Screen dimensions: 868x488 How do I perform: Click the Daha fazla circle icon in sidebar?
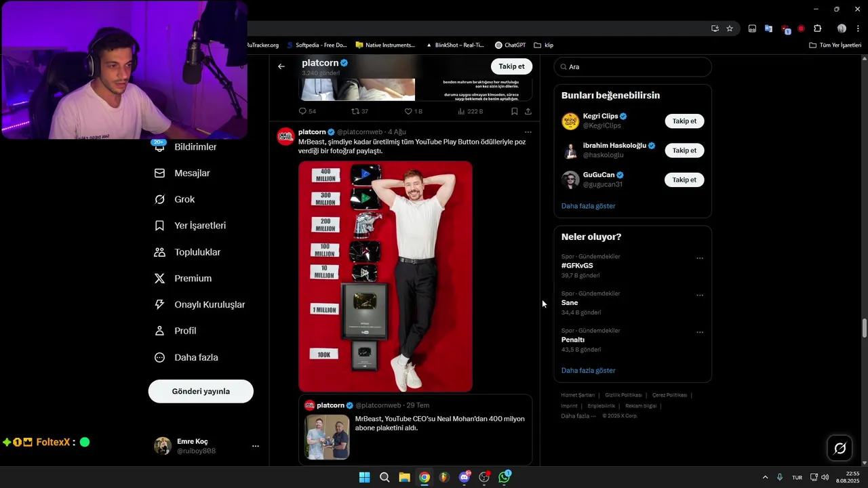(x=159, y=357)
